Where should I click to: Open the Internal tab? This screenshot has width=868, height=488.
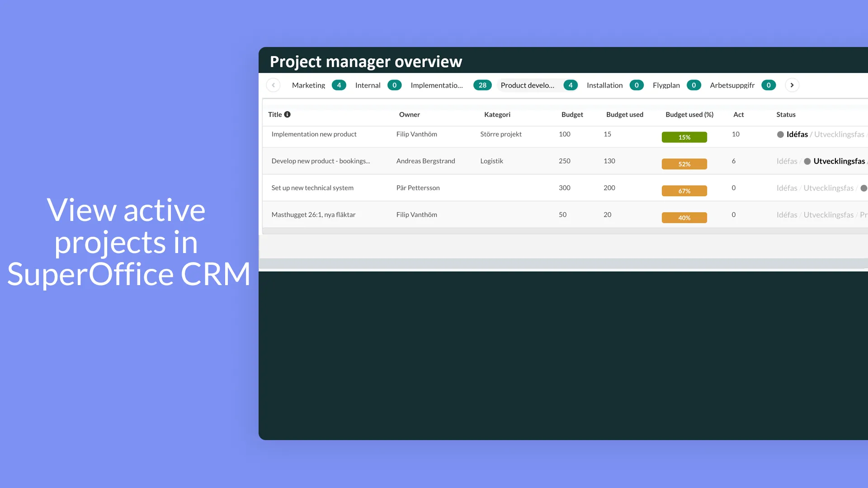pyautogui.click(x=368, y=85)
